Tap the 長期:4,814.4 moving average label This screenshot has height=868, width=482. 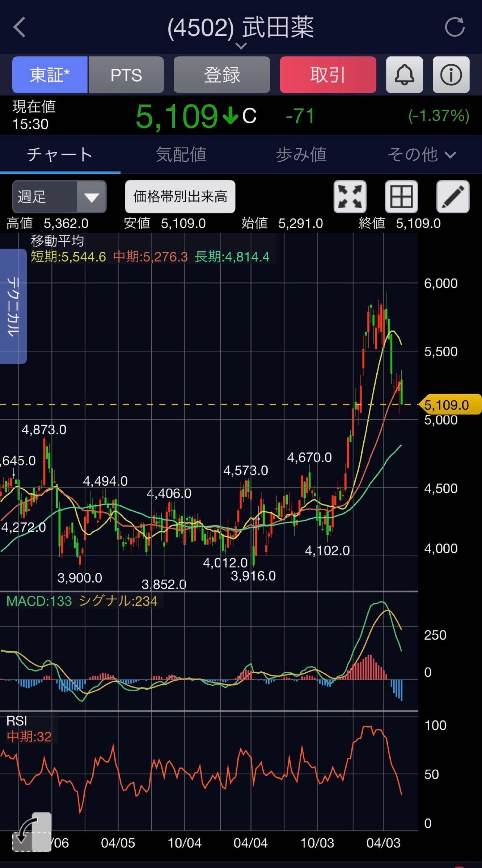(232, 257)
